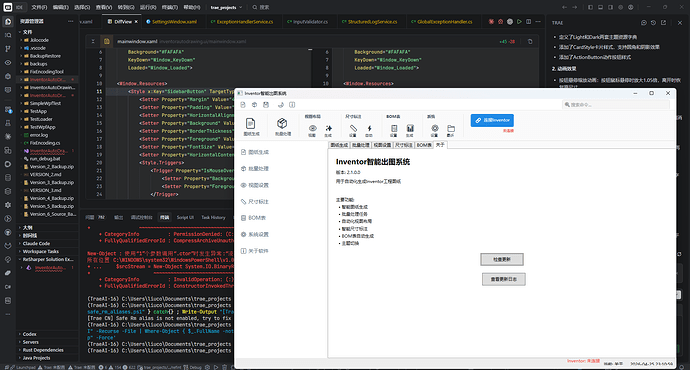Open trae_projects workspace dropdown in title bar

[226, 7]
